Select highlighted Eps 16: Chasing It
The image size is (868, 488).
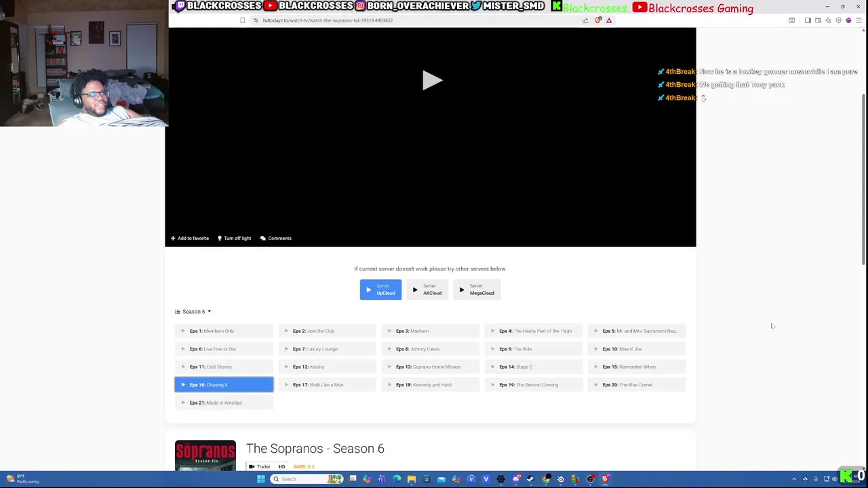click(x=224, y=385)
